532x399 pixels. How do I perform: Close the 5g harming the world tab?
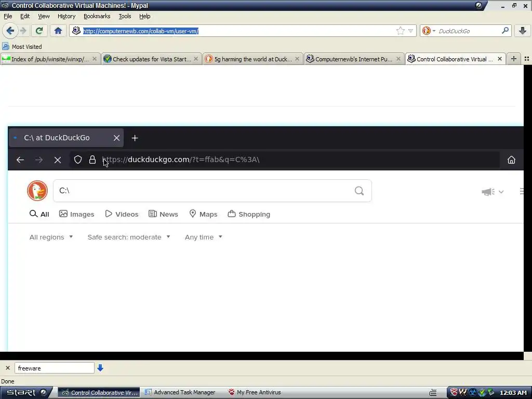(297, 59)
